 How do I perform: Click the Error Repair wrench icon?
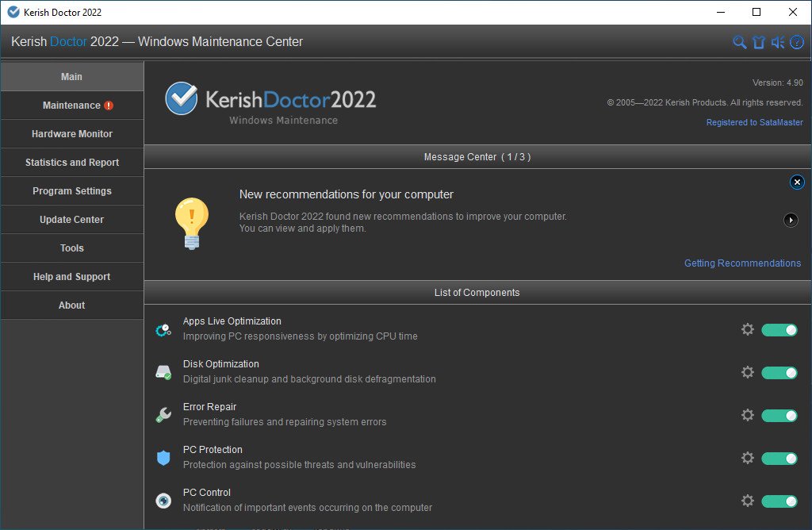(x=163, y=415)
